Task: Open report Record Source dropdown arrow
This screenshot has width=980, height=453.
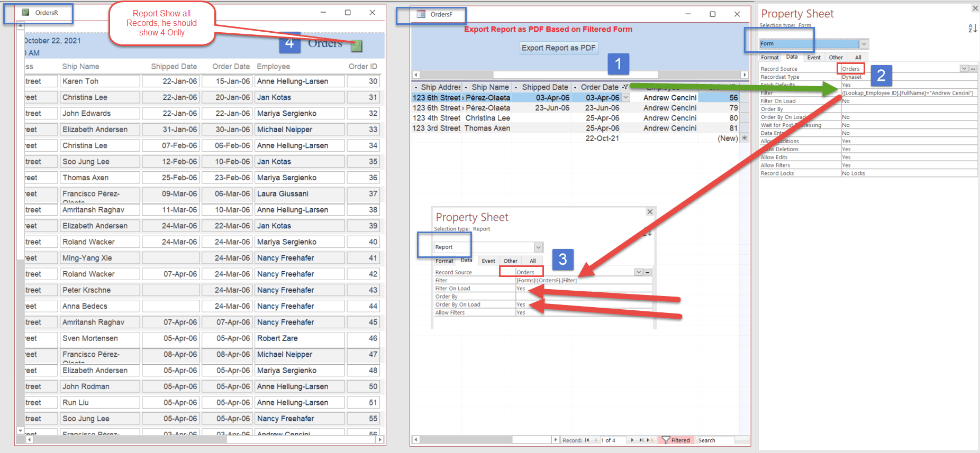Action: 639,272
